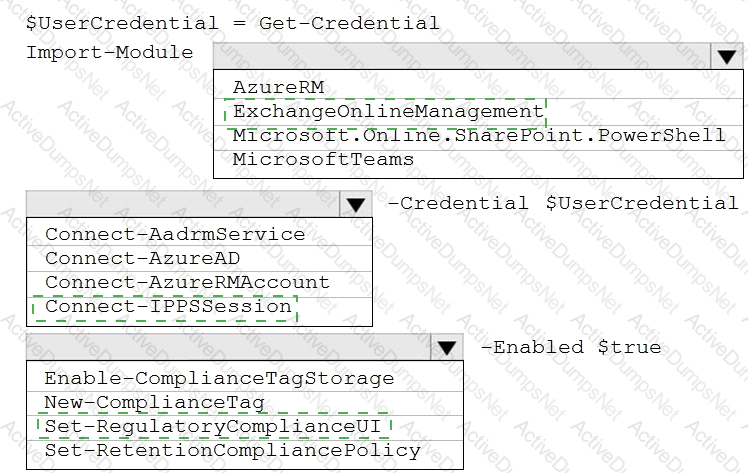Pick Connect-IPPSSession option

tap(169, 306)
